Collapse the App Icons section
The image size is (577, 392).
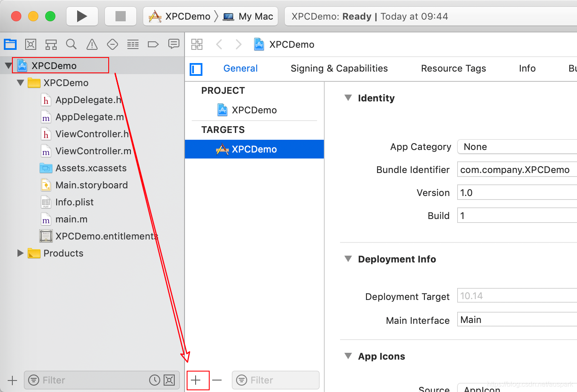348,356
